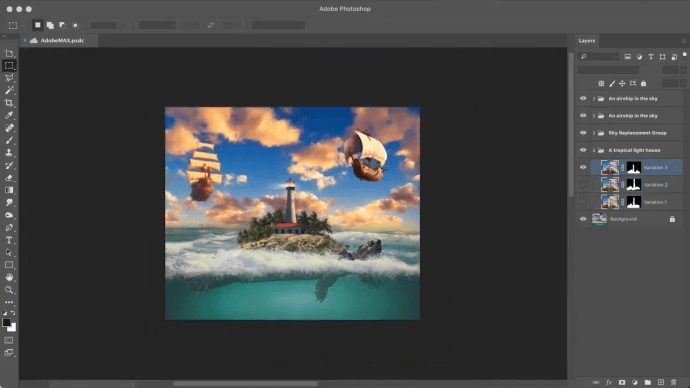Choose the Eyedropper tool

pos(9,115)
